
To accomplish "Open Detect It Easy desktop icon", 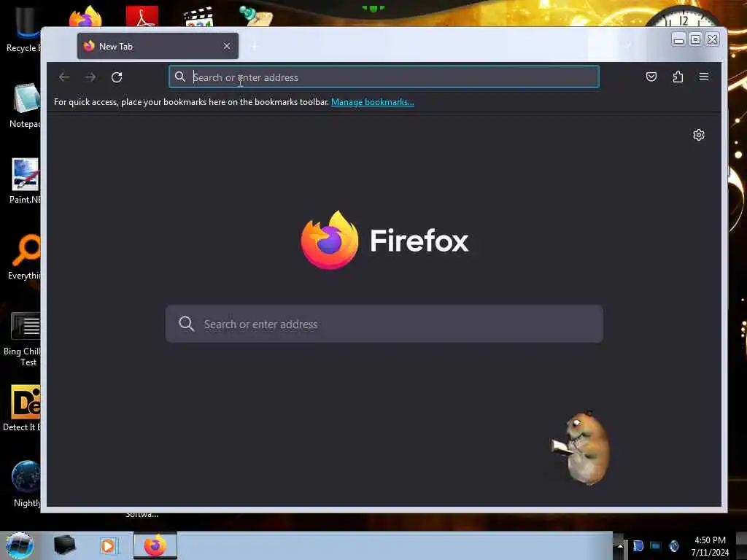I will pos(22,408).
